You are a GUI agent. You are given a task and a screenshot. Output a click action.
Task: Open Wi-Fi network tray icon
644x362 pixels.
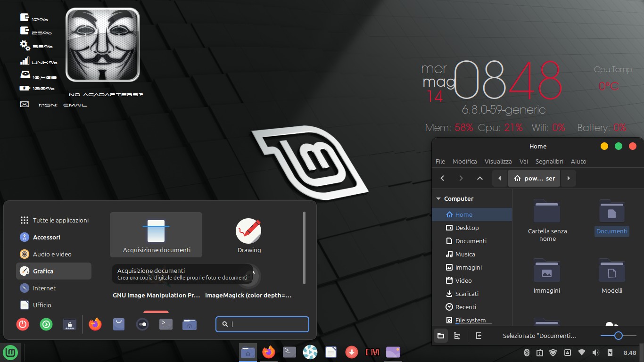(582, 353)
